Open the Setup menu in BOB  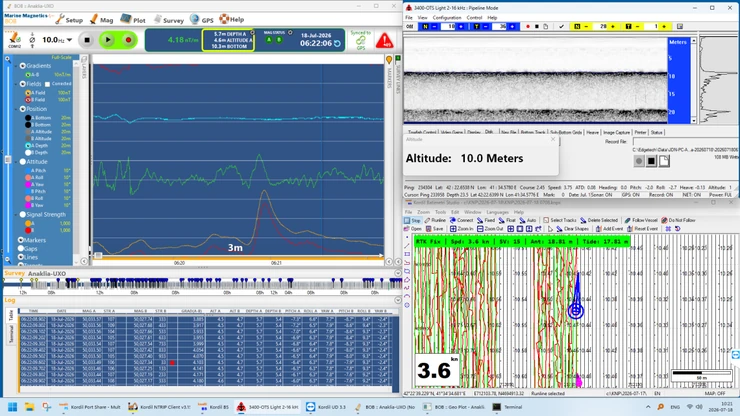[x=69, y=20]
